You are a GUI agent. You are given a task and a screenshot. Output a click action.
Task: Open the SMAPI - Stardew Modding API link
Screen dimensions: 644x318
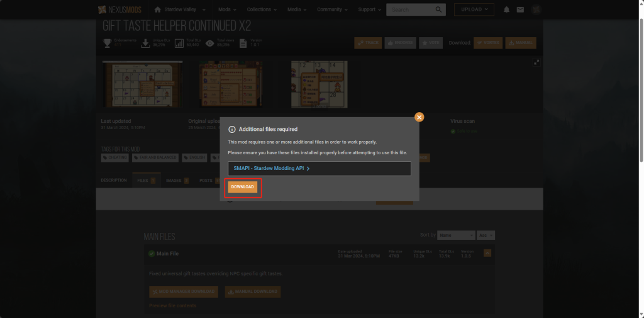(x=271, y=169)
